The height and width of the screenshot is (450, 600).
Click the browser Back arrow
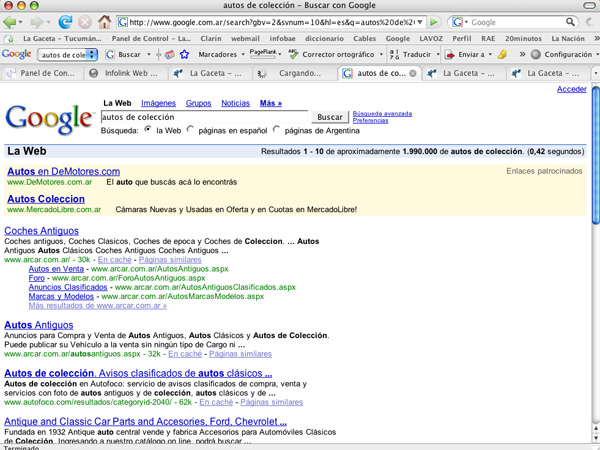pos(12,21)
